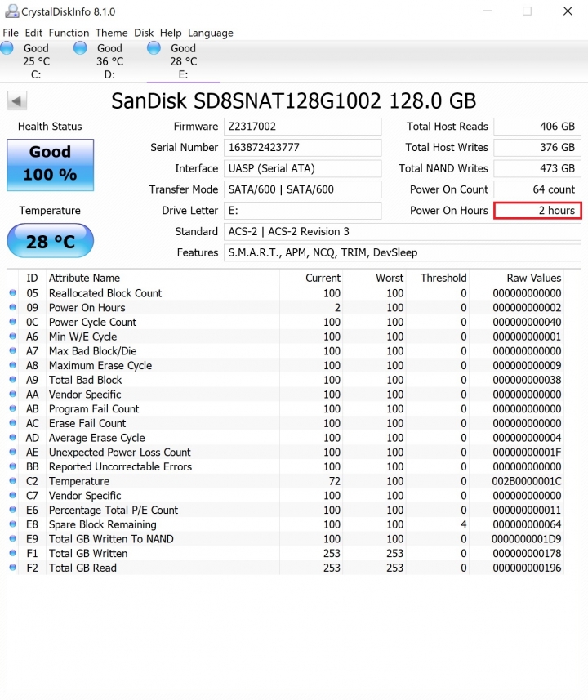This screenshot has width=588, height=700.
Task: Click status dot of C2 Temperature row
Action: [12, 481]
